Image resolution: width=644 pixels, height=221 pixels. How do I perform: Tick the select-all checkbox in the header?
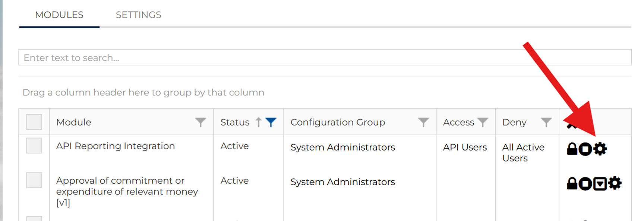34,122
